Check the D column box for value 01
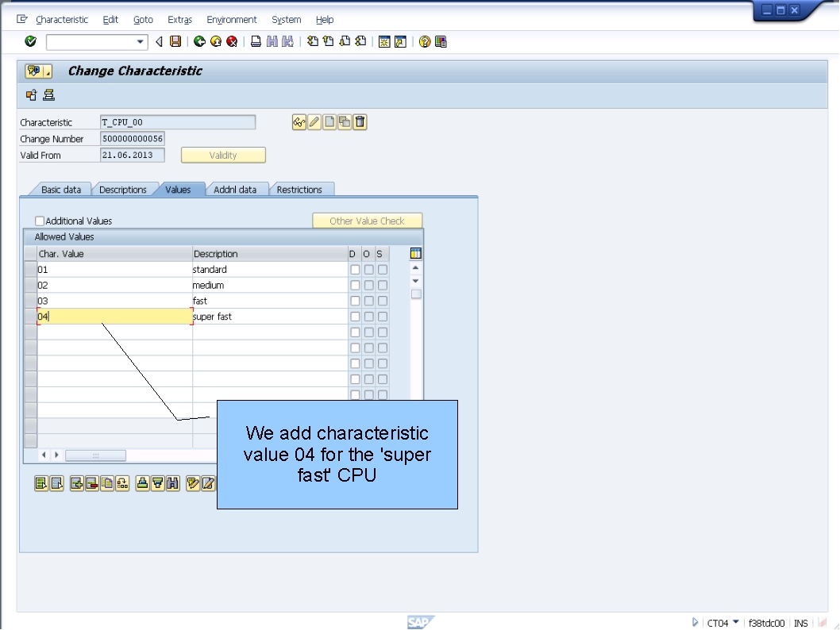This screenshot has height=630, width=840. [355, 269]
